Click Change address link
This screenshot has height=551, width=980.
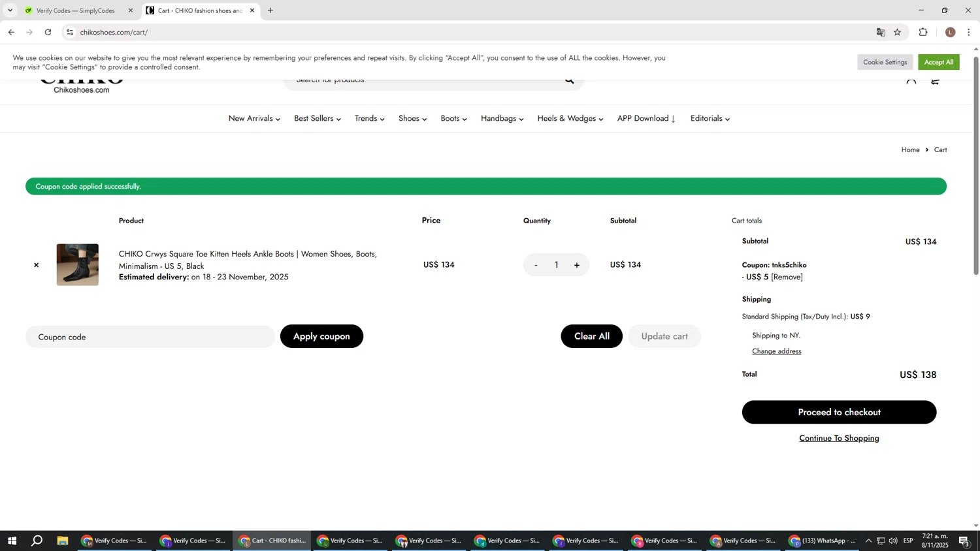point(776,351)
